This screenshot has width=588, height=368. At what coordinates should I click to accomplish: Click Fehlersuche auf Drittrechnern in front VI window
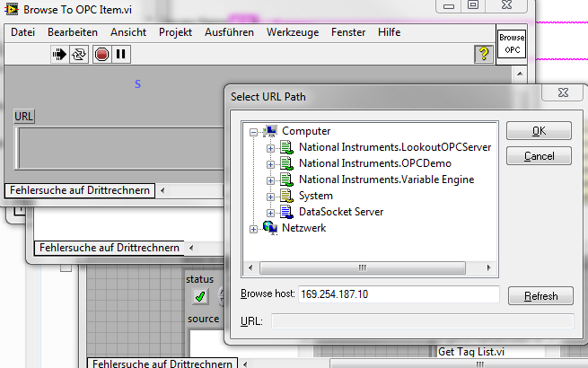coord(80,190)
